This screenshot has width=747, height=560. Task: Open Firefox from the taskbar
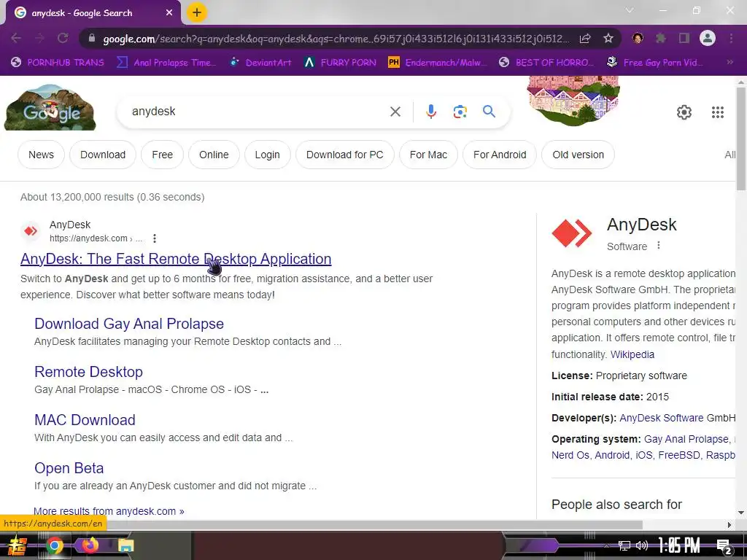(89, 545)
